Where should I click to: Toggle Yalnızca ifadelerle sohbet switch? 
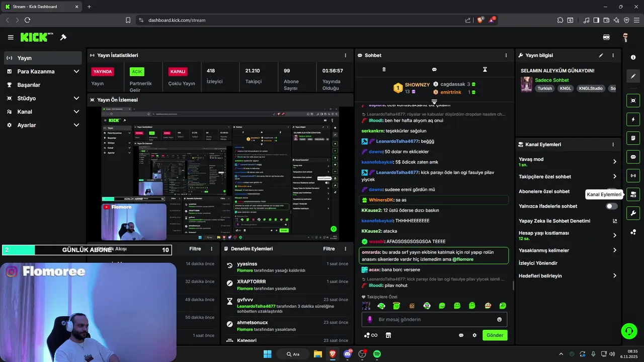(x=611, y=206)
